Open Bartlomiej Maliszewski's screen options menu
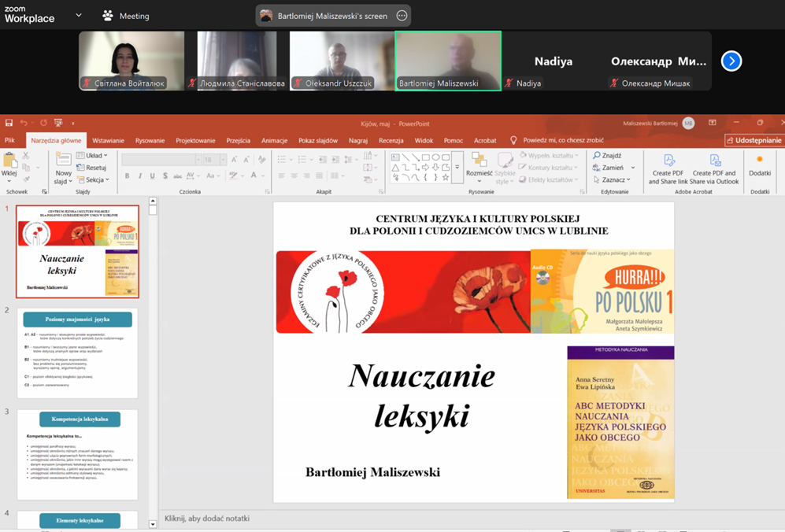The width and height of the screenshot is (785, 532). pyautogui.click(x=402, y=16)
